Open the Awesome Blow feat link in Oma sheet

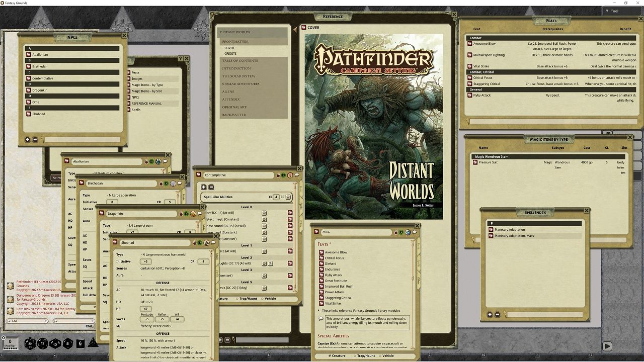(x=321, y=252)
